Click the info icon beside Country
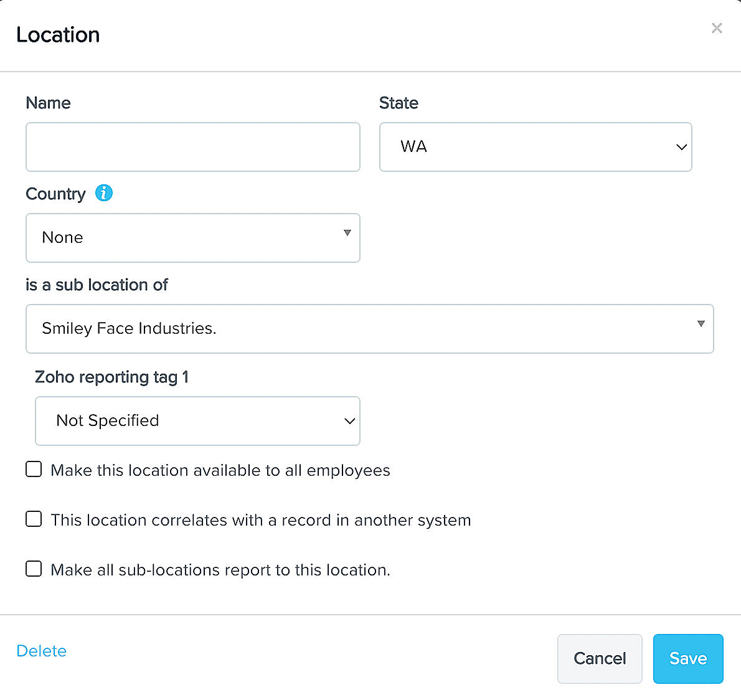The width and height of the screenshot is (741, 700). tap(104, 193)
